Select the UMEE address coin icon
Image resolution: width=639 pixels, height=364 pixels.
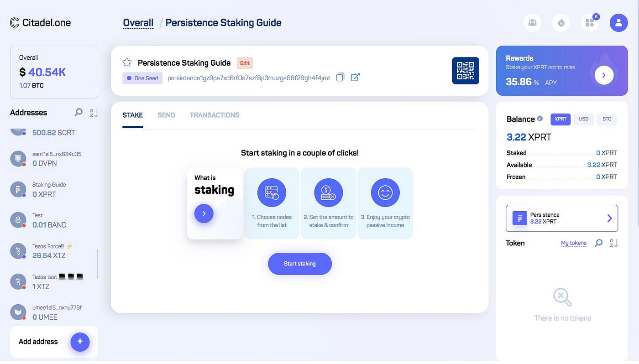click(x=18, y=312)
